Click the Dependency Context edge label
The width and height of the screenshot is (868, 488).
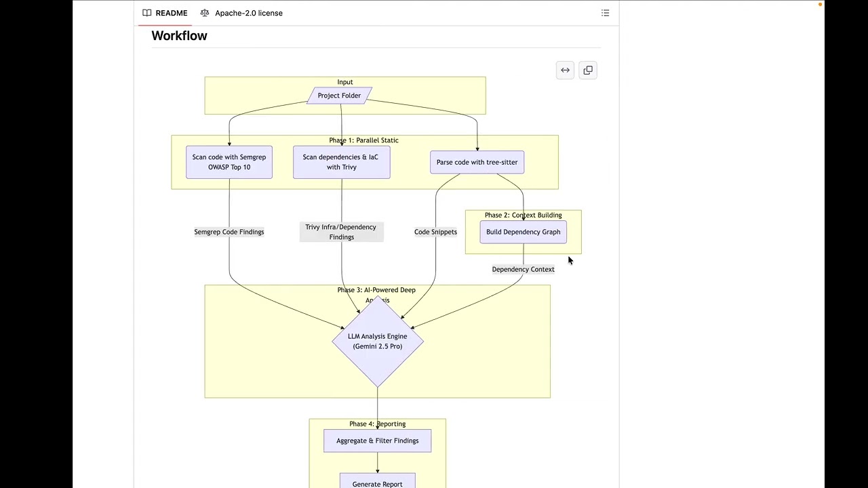pos(523,269)
